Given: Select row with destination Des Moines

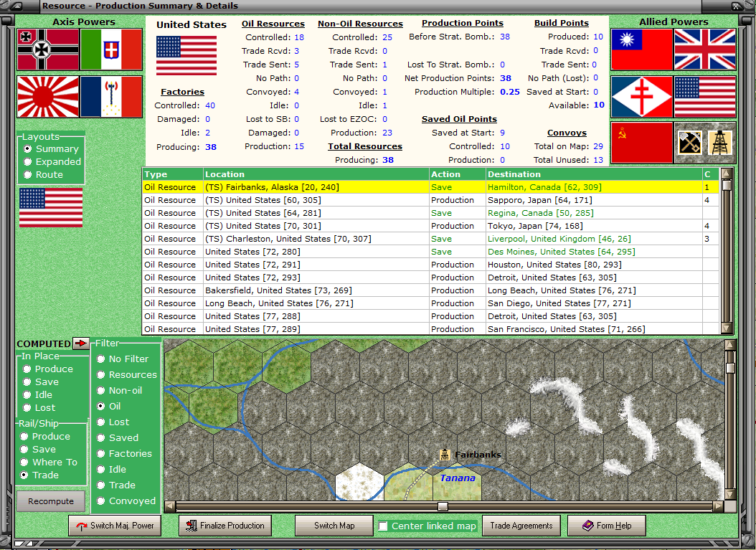Looking at the screenshot, I should (x=430, y=252).
